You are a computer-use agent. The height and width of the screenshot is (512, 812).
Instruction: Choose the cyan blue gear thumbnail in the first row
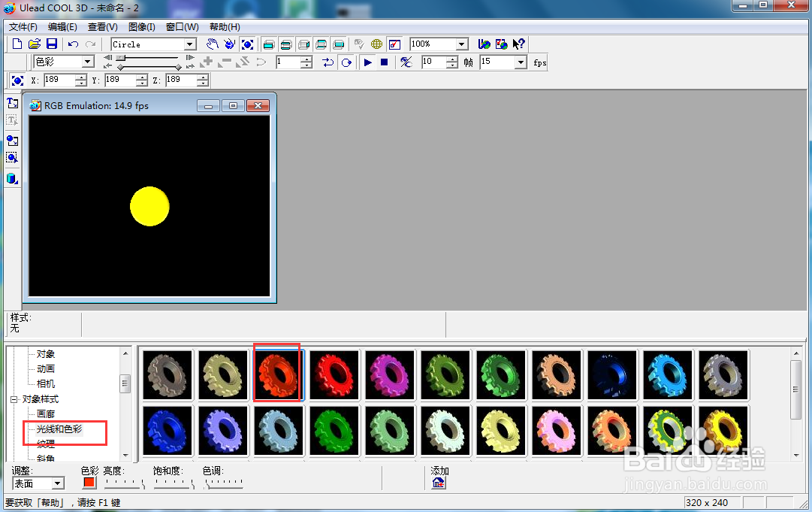pos(668,374)
